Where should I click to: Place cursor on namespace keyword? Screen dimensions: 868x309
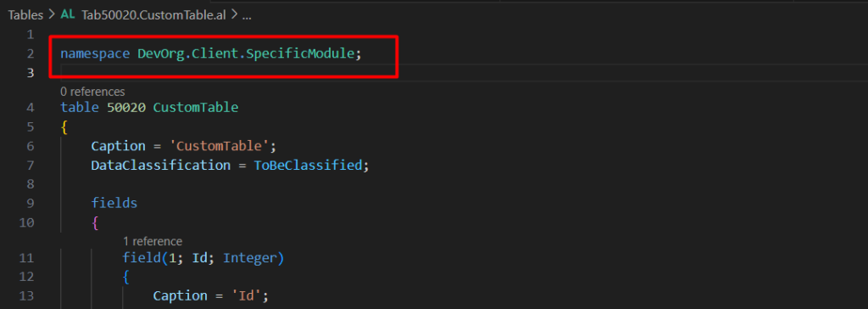coord(95,53)
